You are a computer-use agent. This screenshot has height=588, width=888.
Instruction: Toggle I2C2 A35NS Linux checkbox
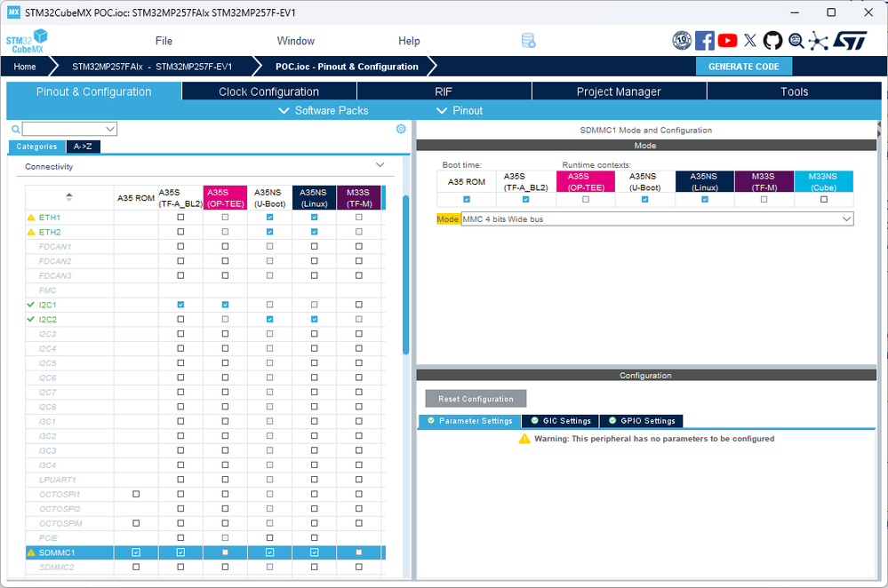[315, 319]
